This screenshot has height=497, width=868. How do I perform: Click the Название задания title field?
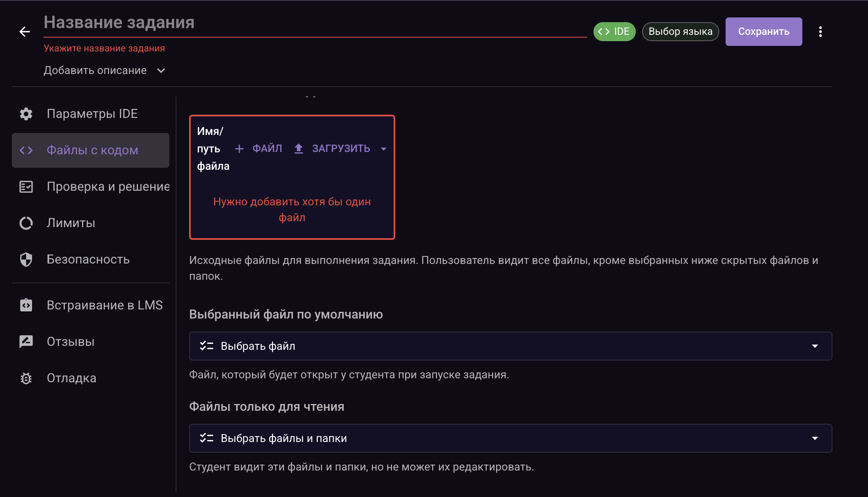(x=315, y=23)
